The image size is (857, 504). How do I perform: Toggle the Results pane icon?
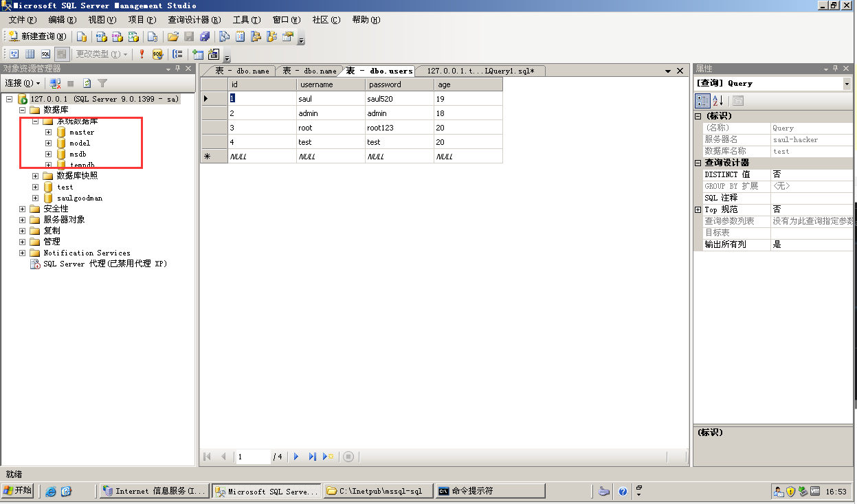click(x=62, y=54)
